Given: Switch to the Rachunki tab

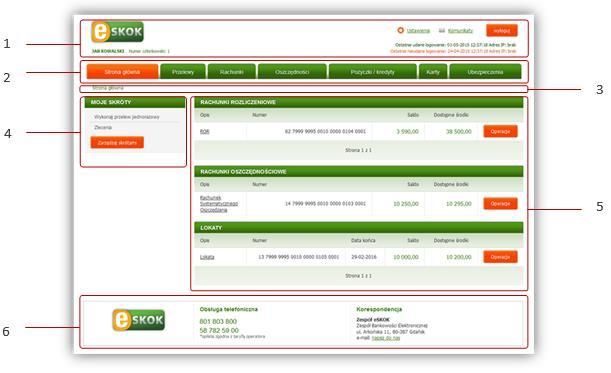Looking at the screenshot, I should coord(231,72).
